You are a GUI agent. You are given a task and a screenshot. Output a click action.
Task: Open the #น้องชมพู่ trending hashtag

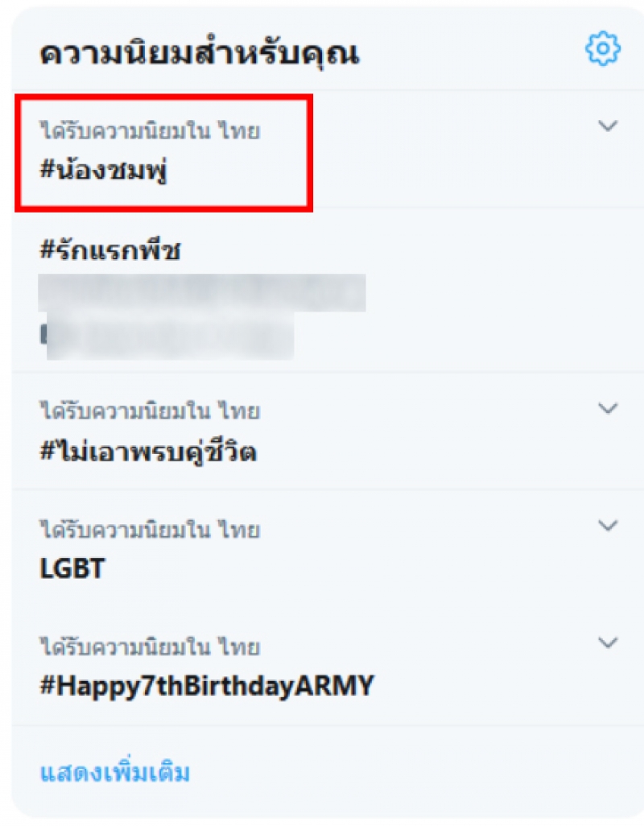tap(105, 170)
